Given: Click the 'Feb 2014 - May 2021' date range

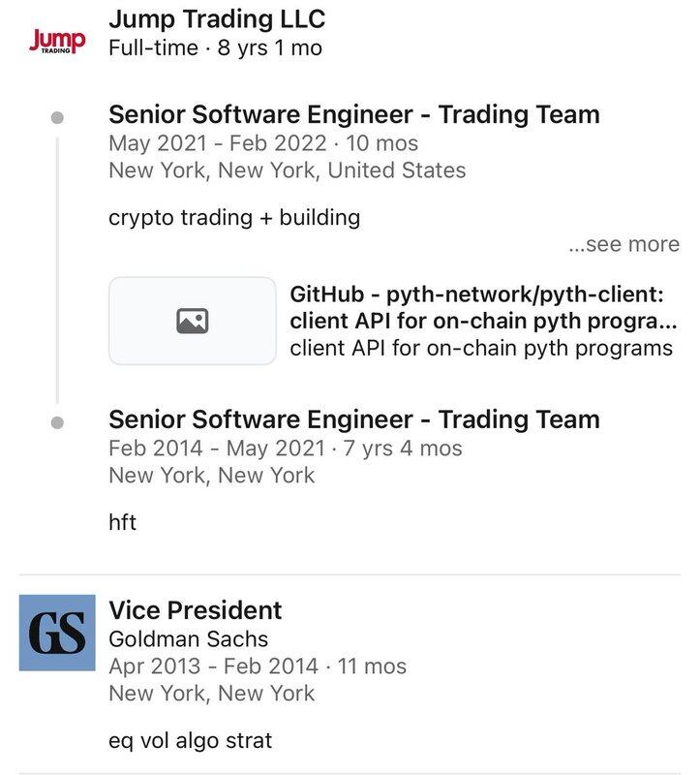Looking at the screenshot, I should coord(217,449).
